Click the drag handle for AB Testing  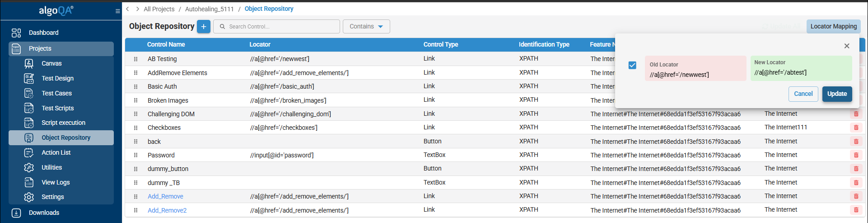click(x=135, y=59)
